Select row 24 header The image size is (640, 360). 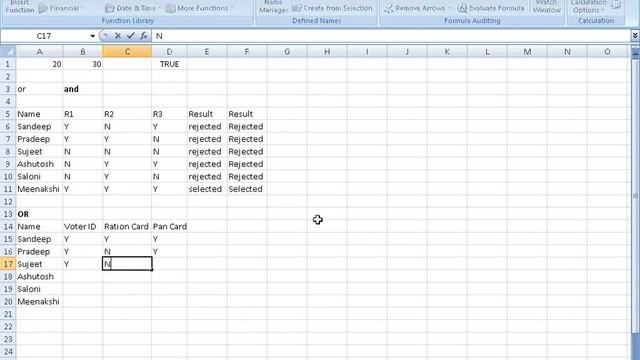(x=8, y=351)
